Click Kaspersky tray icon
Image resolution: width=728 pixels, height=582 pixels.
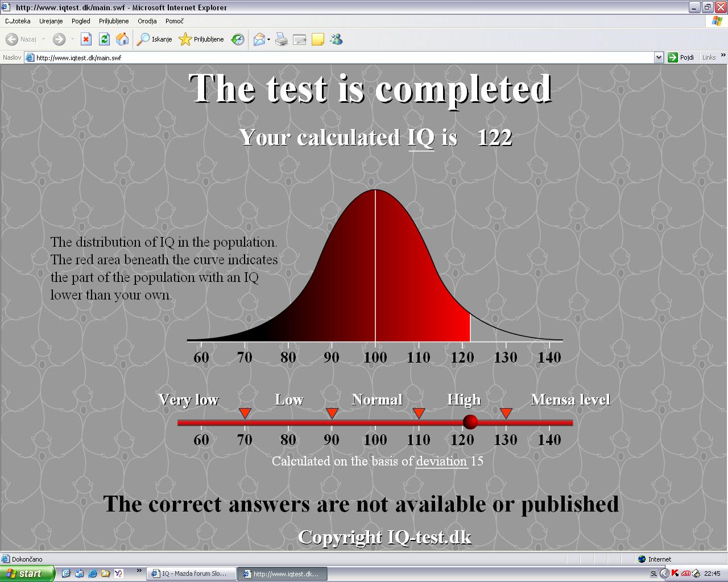point(675,573)
